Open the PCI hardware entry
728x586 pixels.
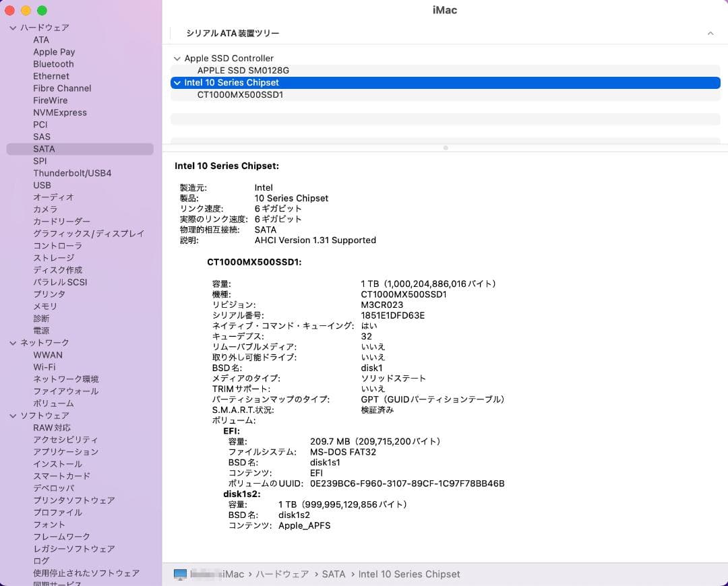(x=40, y=125)
